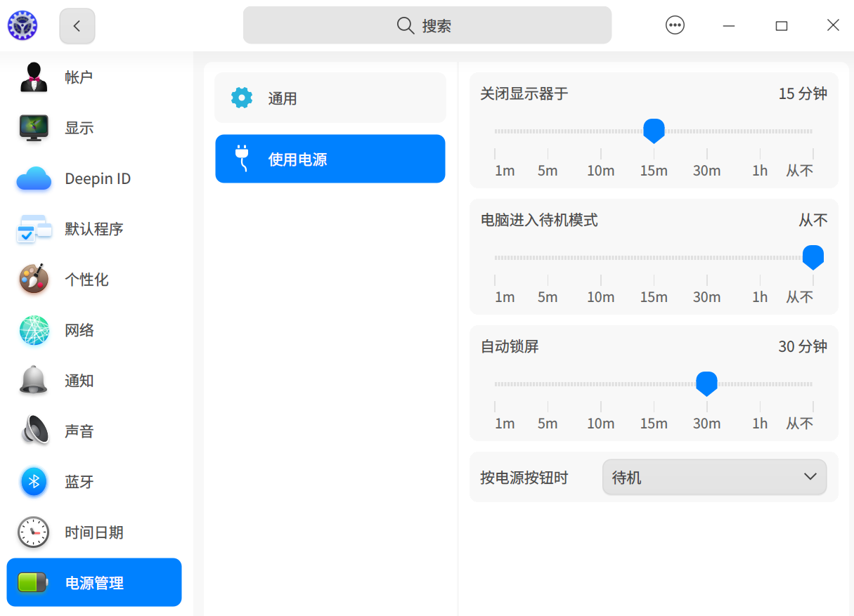854x616 pixels.
Task: Open 通知 settings label
Action: (x=79, y=381)
